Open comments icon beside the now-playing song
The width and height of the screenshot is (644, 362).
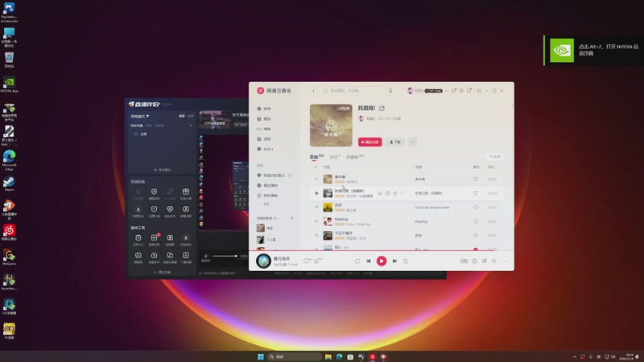(x=317, y=261)
